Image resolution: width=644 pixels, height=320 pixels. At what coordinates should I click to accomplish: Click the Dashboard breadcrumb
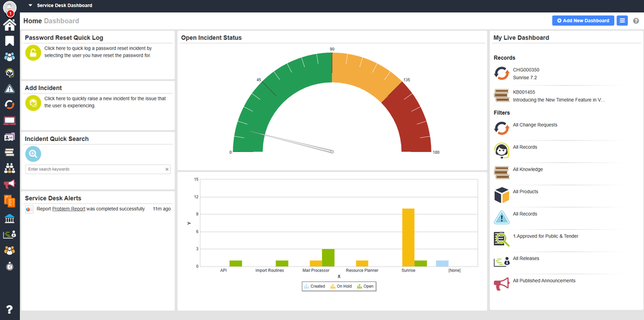tap(62, 21)
